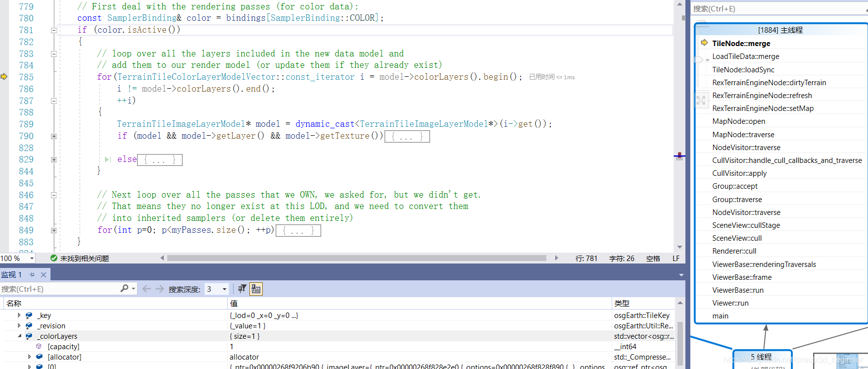Click the 字符: 26 column indicator
The image size is (868, 369).
(622, 259)
